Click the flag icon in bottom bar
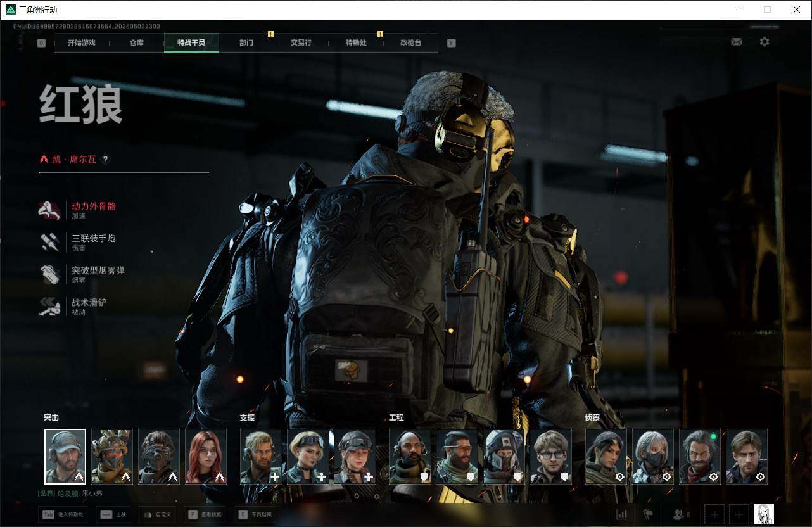 647,514
